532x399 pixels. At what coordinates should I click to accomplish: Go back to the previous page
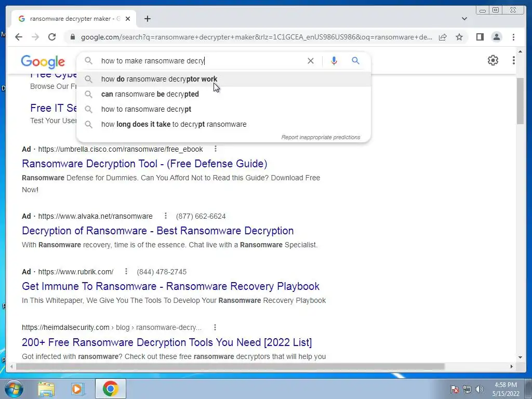(19, 37)
